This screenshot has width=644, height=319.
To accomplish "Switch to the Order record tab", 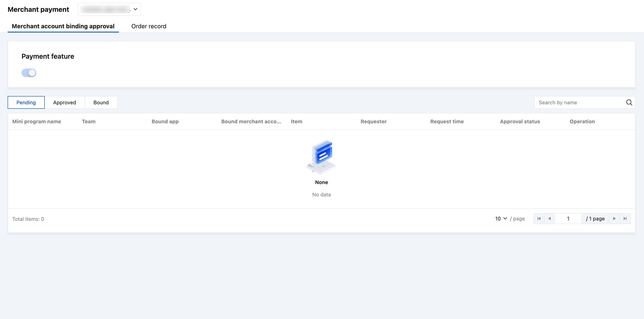I will point(149,26).
